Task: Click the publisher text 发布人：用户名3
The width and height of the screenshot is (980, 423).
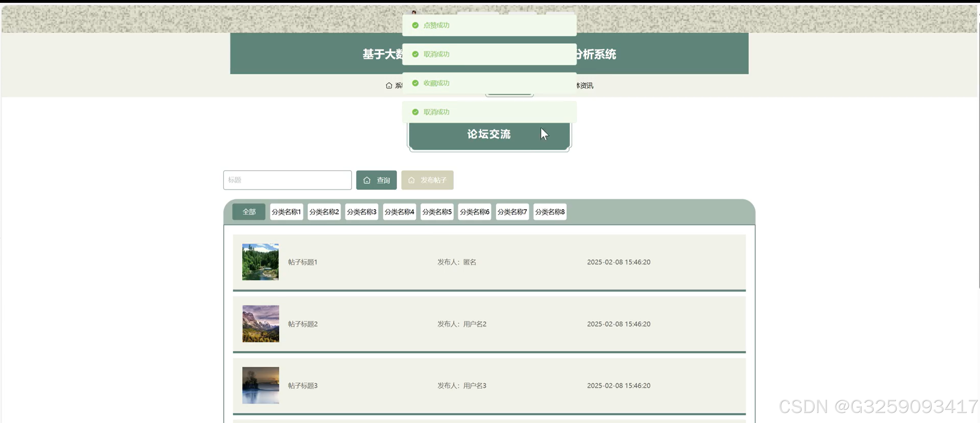Action: point(462,386)
